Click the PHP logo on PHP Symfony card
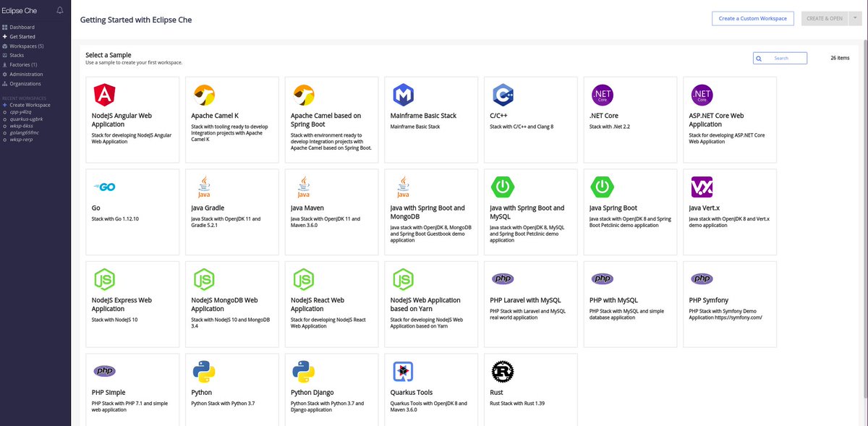 [x=702, y=278]
